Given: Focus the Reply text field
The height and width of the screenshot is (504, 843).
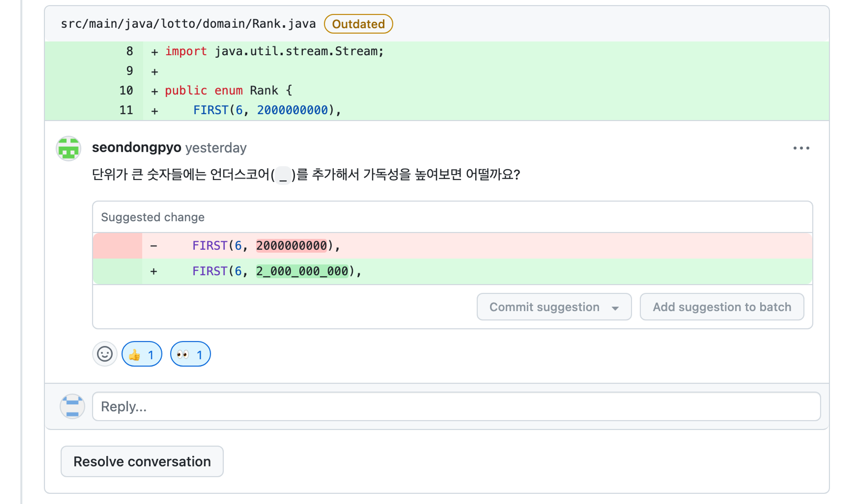Looking at the screenshot, I should [x=456, y=407].
